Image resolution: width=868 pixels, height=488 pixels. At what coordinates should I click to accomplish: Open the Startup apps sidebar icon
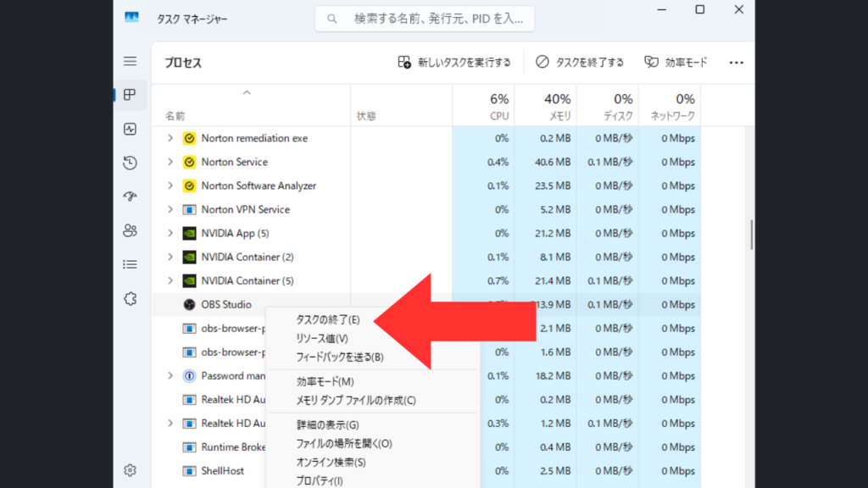pyautogui.click(x=130, y=197)
